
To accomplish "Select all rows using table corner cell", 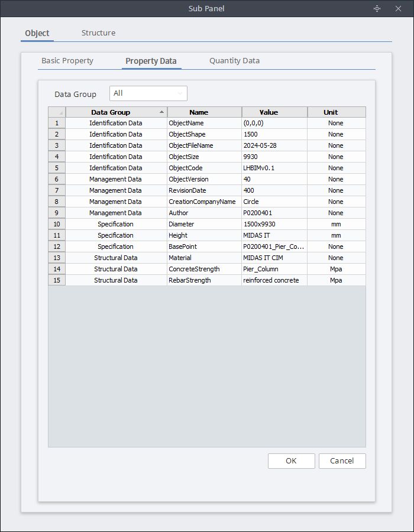I will [x=57, y=112].
